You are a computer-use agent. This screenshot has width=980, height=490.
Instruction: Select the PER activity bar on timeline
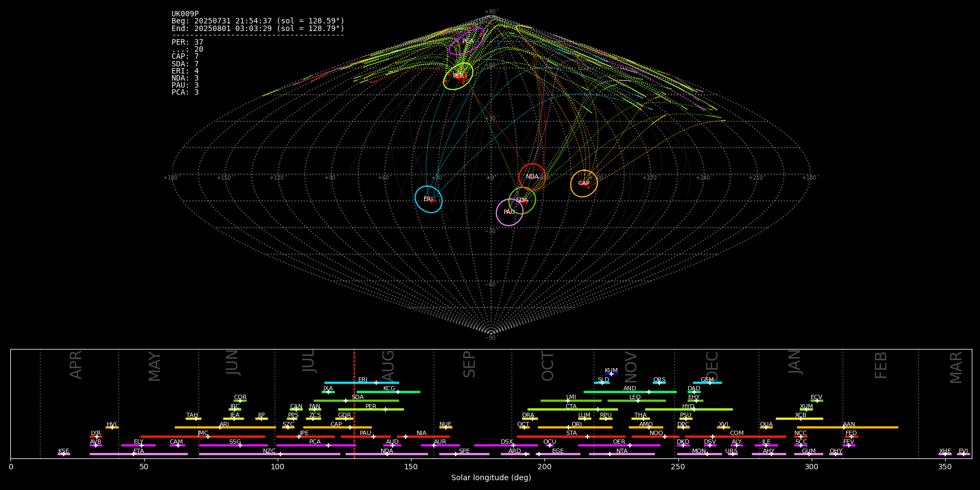(371, 409)
